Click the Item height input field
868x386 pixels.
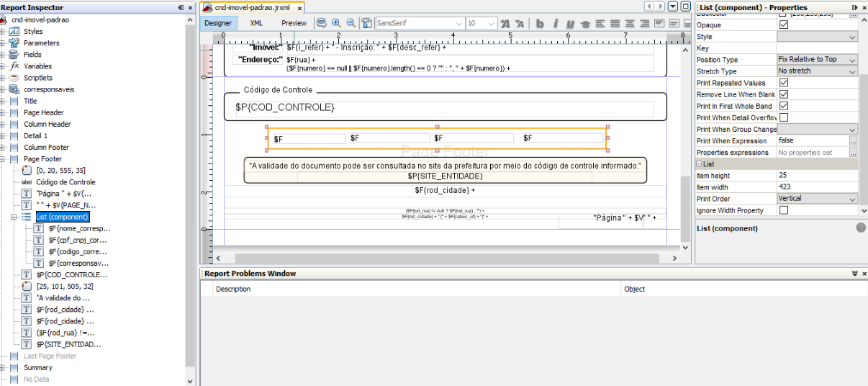point(817,176)
